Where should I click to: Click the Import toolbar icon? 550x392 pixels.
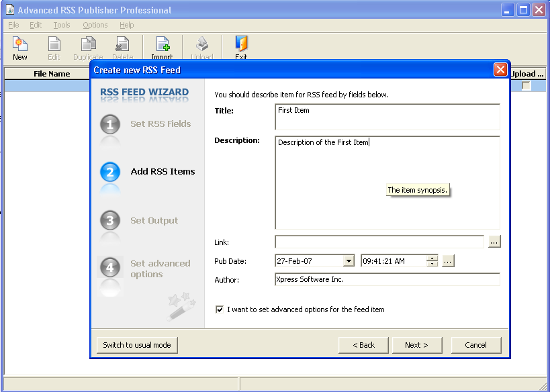(163, 44)
